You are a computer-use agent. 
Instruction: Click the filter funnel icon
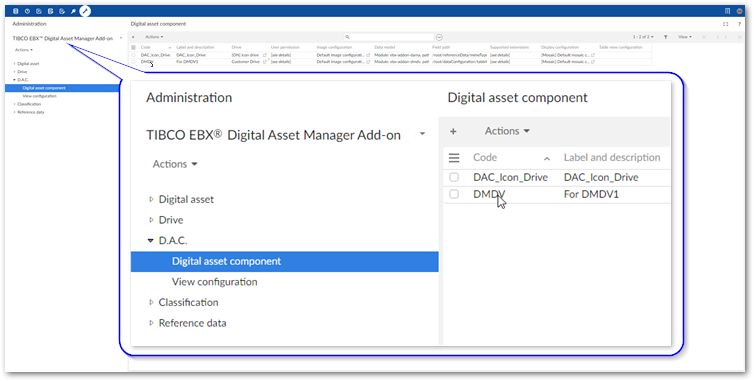tap(666, 37)
